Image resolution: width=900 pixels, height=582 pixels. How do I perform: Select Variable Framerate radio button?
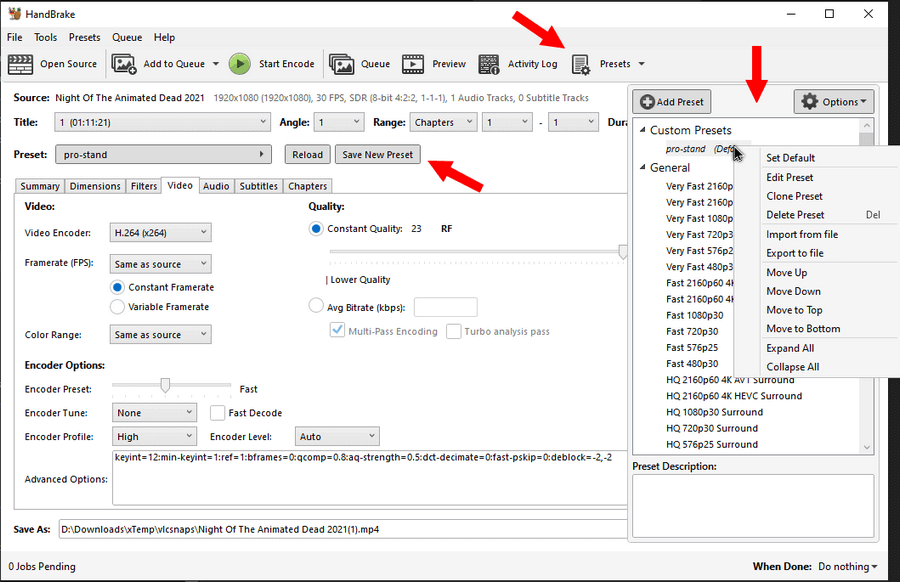(118, 307)
